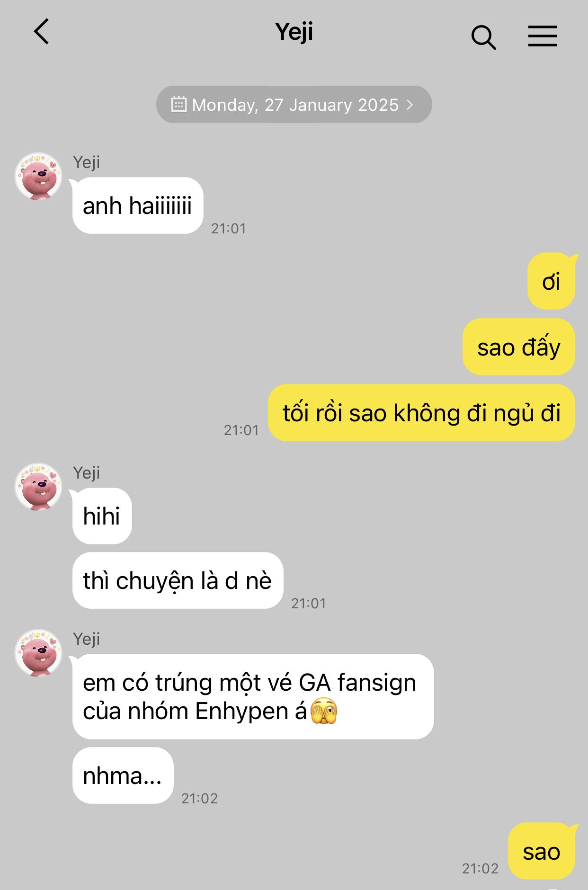588x890 pixels.
Task: Tap the yellow 'sao' bubble at bottom
Action: (542, 851)
